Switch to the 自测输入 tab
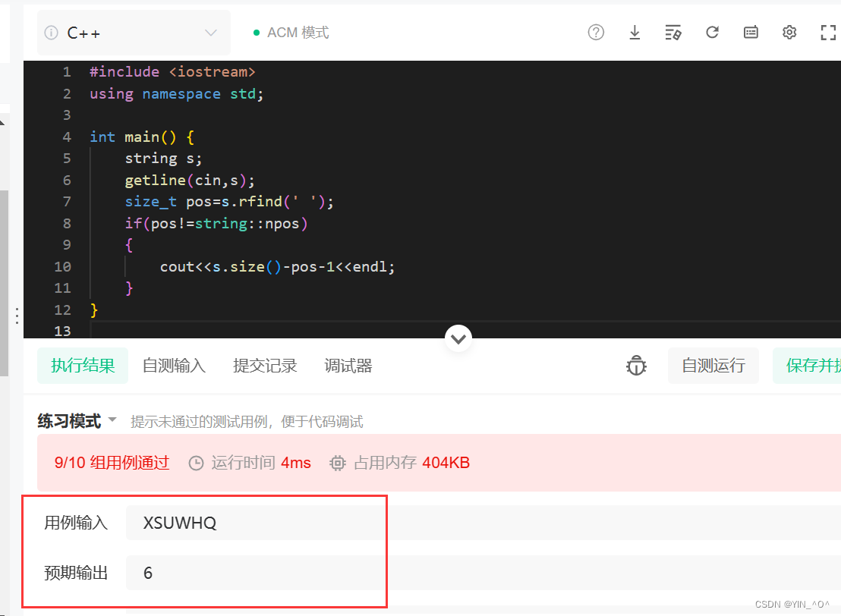 (174, 365)
